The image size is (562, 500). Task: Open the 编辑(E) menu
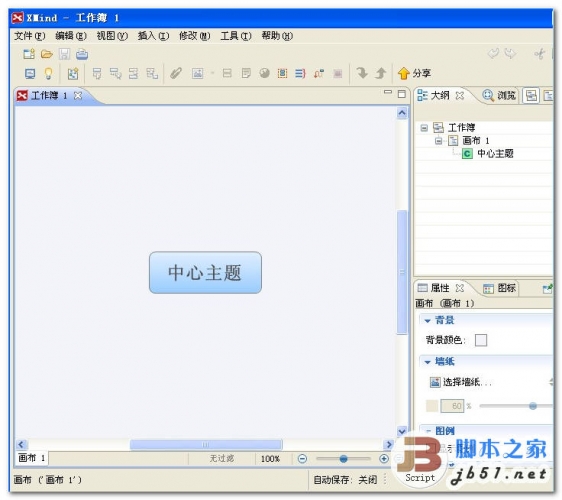(x=71, y=36)
